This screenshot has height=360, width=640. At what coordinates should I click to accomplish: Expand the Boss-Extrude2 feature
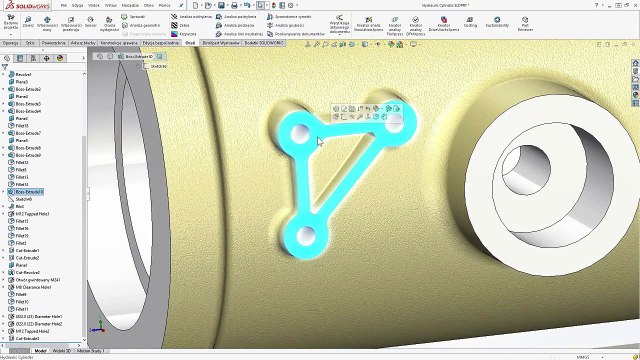[4, 89]
